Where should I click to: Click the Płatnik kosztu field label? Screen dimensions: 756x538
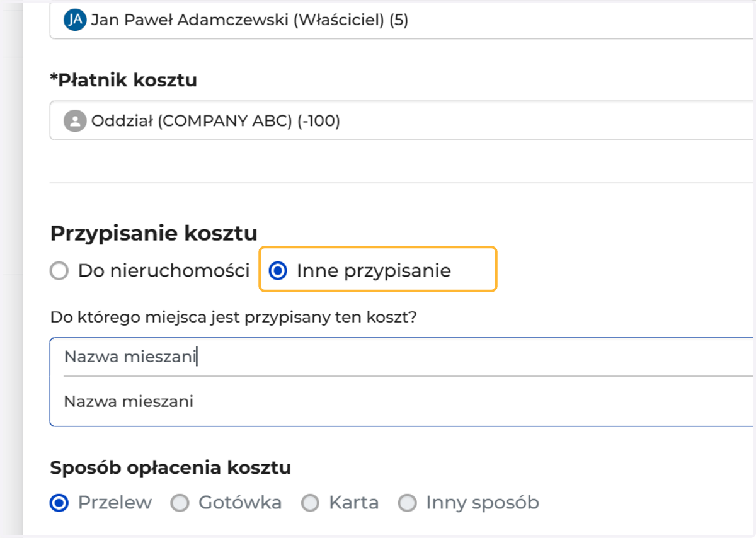coord(123,81)
